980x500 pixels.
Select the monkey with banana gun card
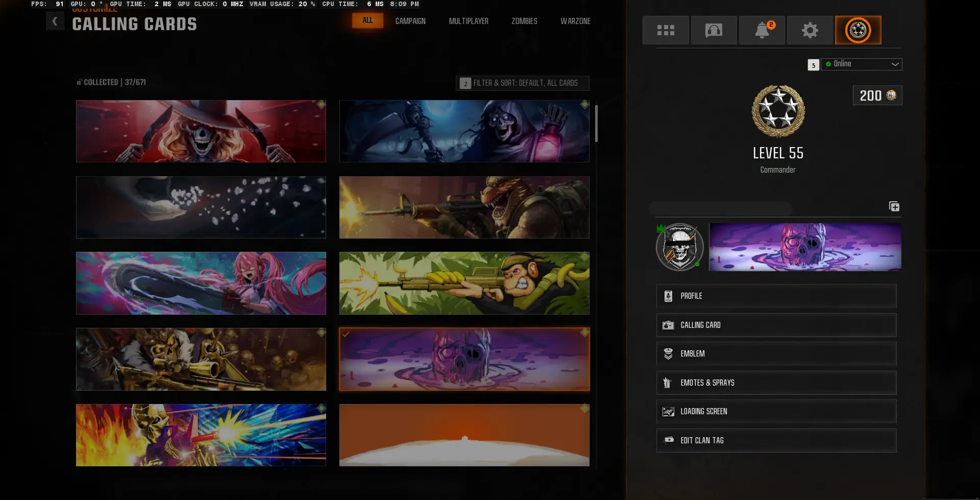[x=464, y=283]
